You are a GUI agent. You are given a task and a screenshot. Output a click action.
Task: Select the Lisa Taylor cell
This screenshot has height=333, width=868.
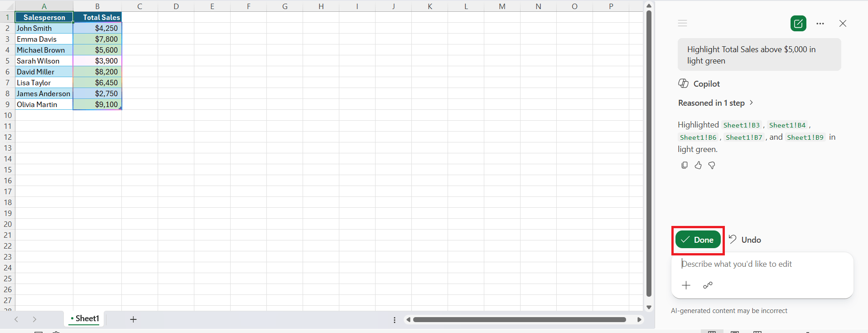pos(44,83)
